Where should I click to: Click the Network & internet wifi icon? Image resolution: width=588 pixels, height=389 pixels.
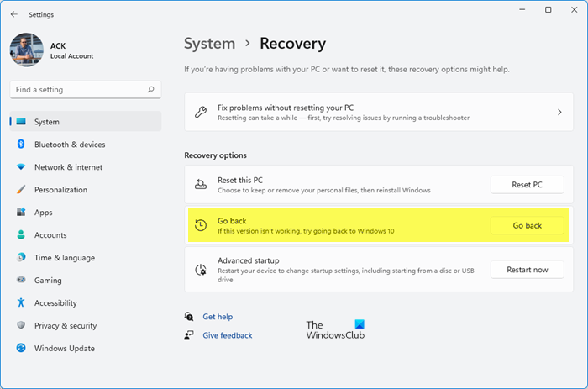point(21,167)
